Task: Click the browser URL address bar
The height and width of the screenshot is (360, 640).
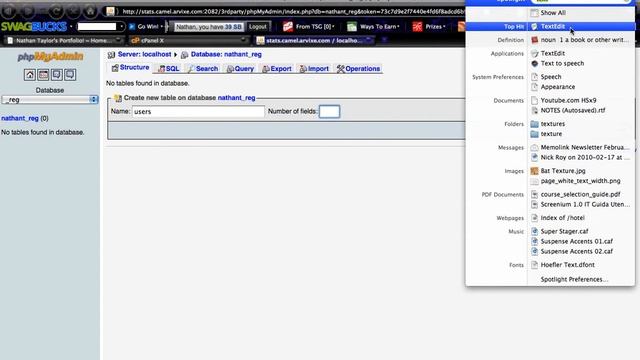Action: click(x=292, y=11)
